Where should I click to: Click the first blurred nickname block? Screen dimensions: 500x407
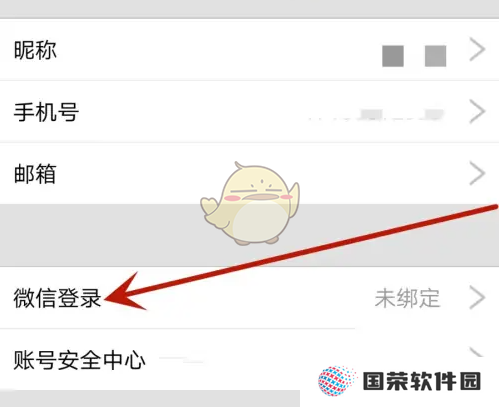[393, 56]
